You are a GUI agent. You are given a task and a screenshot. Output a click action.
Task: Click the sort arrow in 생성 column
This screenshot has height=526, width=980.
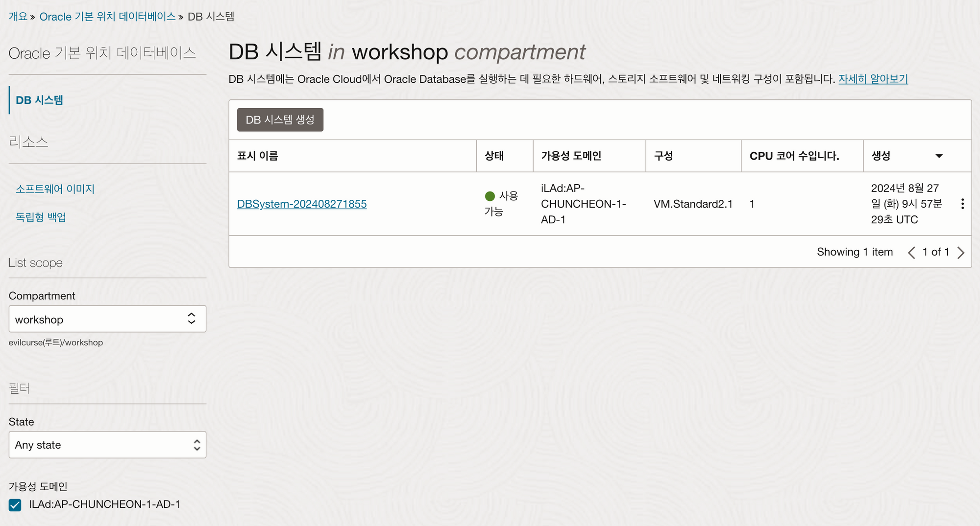tap(939, 156)
